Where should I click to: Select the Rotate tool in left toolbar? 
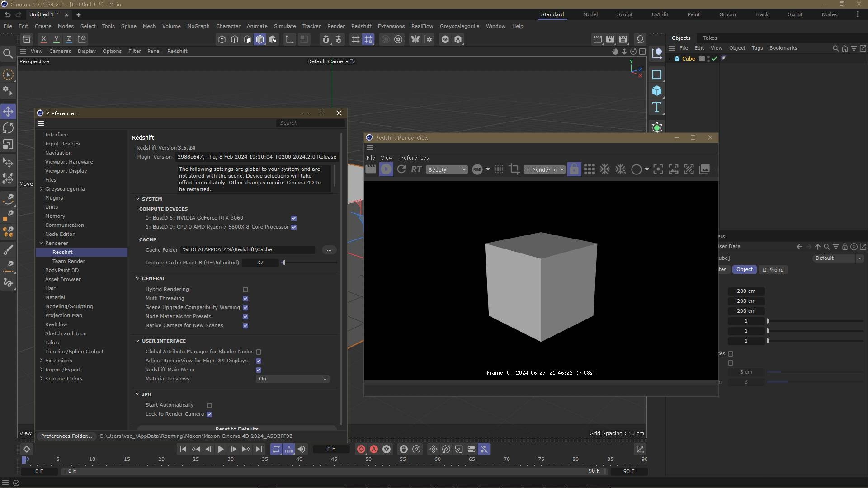8,128
